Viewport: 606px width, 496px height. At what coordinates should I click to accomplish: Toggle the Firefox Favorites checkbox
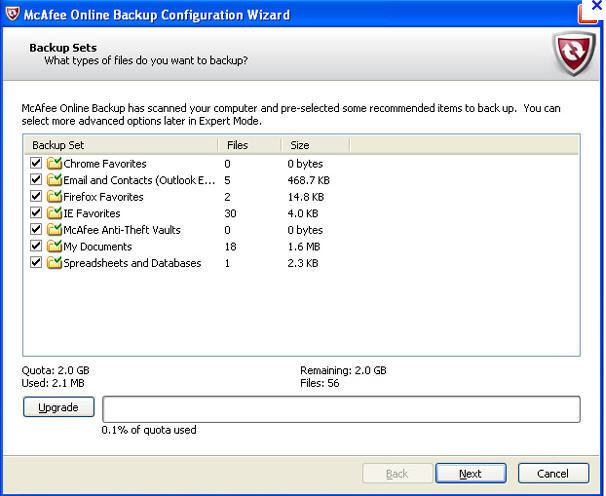(36, 196)
